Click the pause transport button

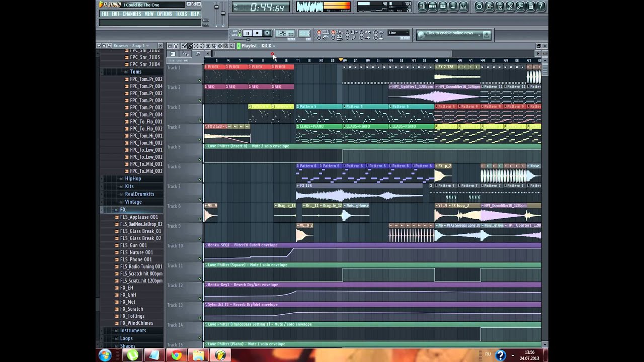point(248,33)
